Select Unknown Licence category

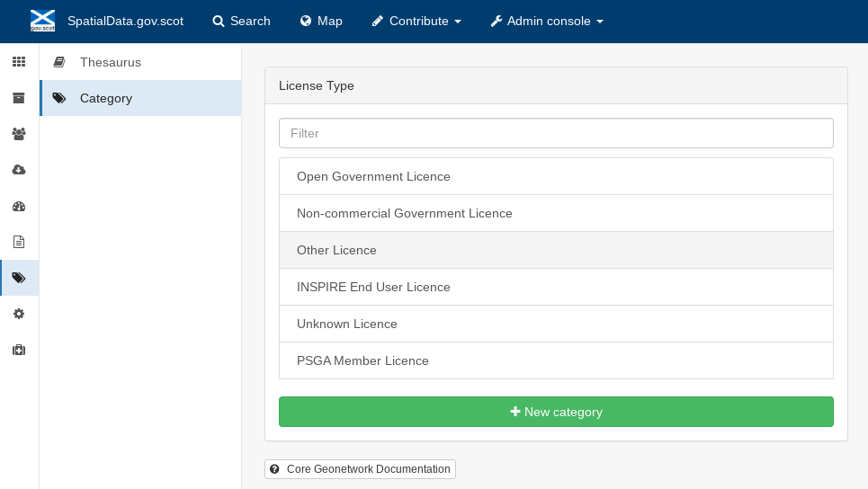[556, 324]
